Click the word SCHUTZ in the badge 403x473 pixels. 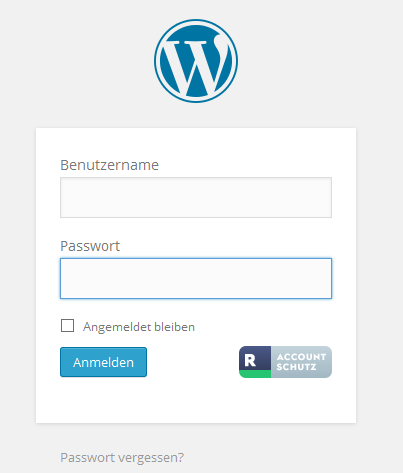(x=296, y=367)
